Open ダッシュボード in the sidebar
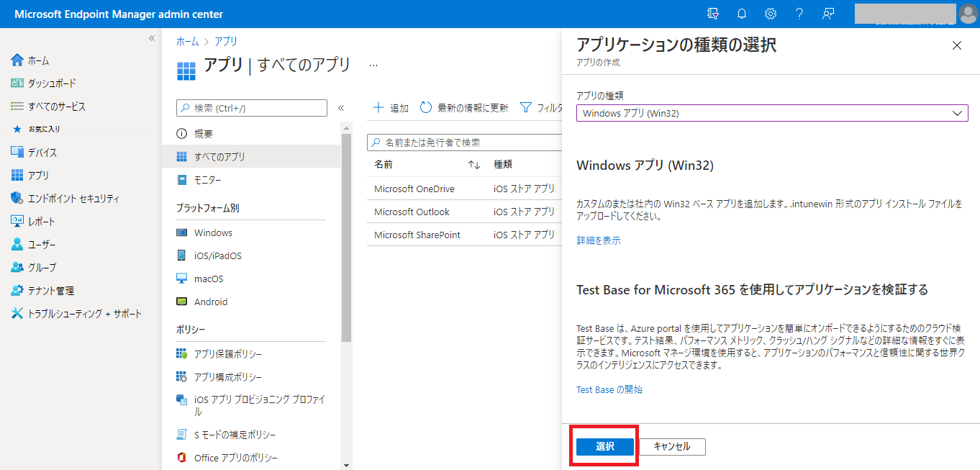 click(x=43, y=83)
